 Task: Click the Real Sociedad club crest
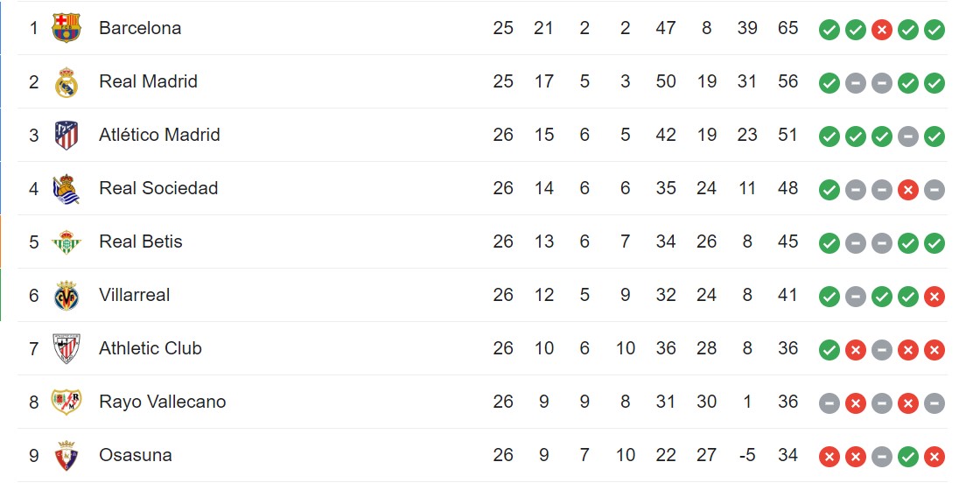(66, 189)
